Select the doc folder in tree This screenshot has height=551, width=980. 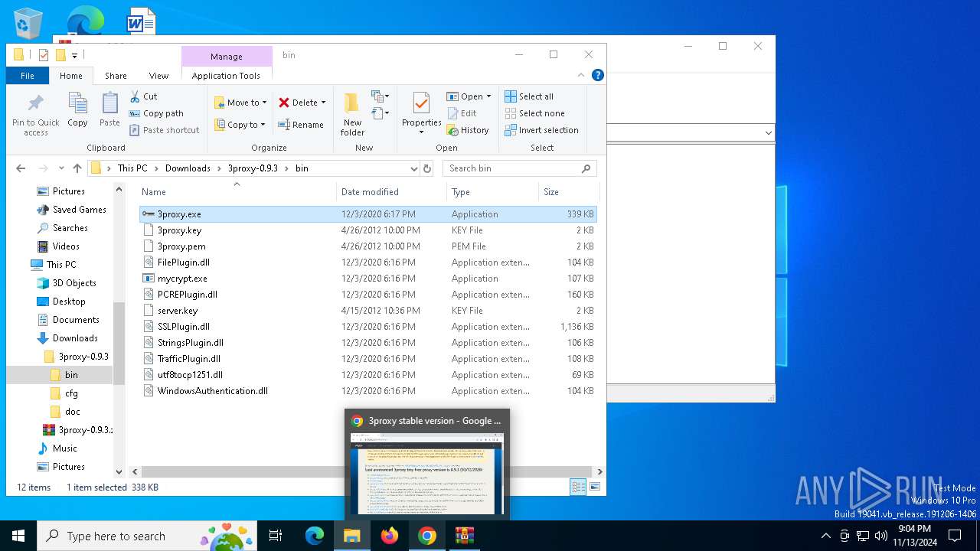click(72, 412)
